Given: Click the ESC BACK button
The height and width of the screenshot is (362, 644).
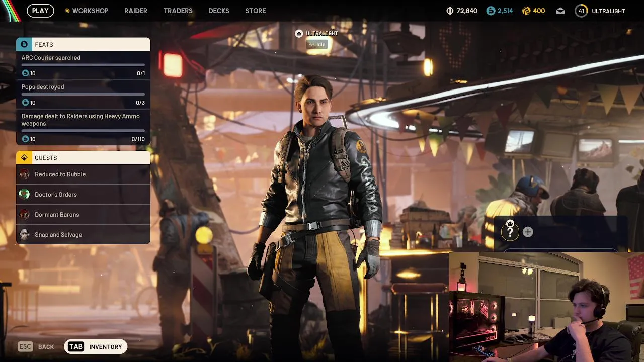Looking at the screenshot, I should click(36, 346).
